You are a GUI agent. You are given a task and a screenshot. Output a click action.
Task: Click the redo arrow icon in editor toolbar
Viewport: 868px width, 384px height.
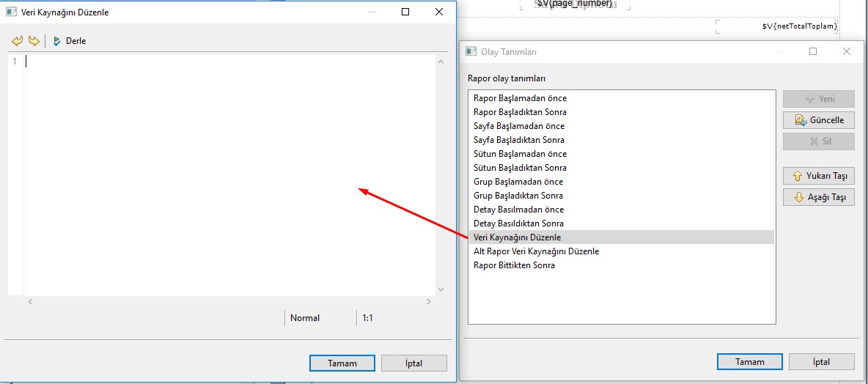pos(33,41)
